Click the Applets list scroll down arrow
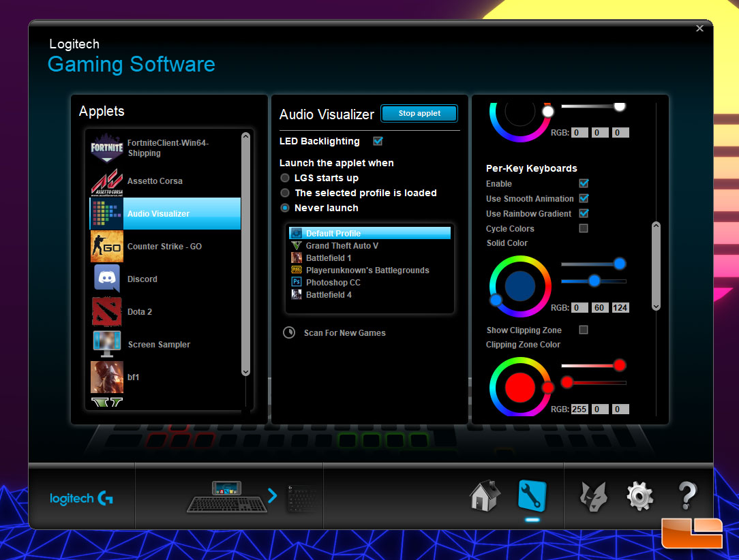Screen dimensions: 739x560 [x=245, y=371]
